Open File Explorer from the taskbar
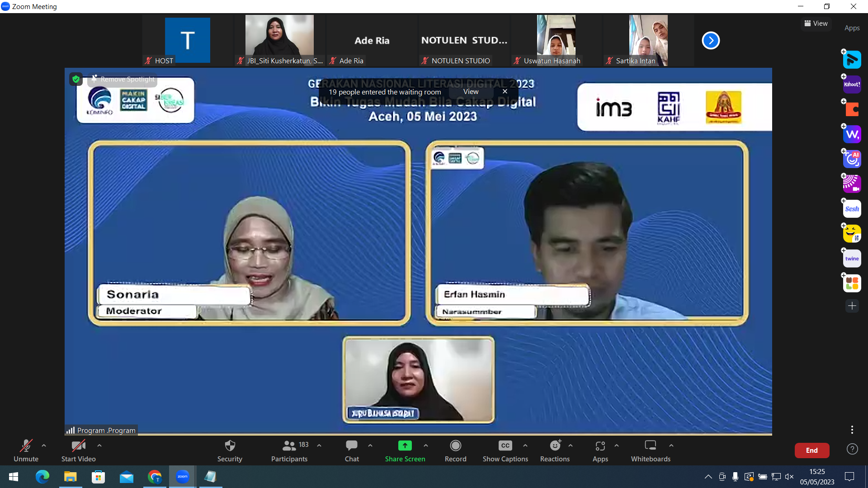 pyautogui.click(x=71, y=477)
